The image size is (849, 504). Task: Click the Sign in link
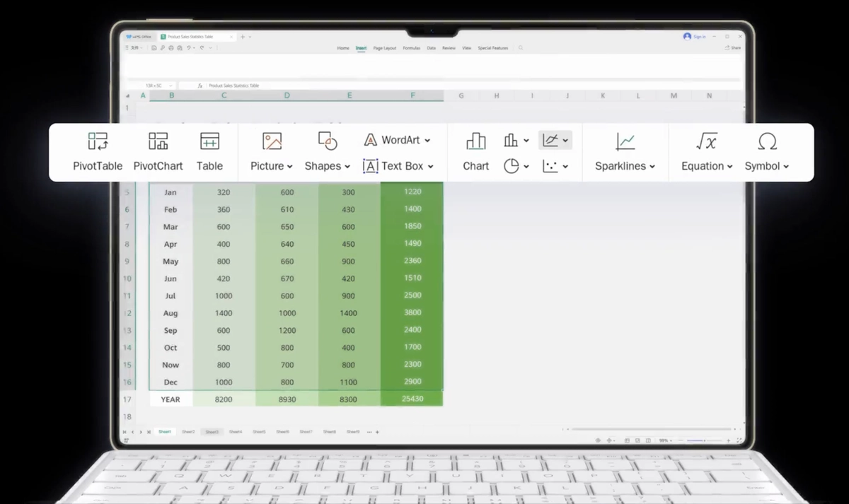tap(699, 37)
